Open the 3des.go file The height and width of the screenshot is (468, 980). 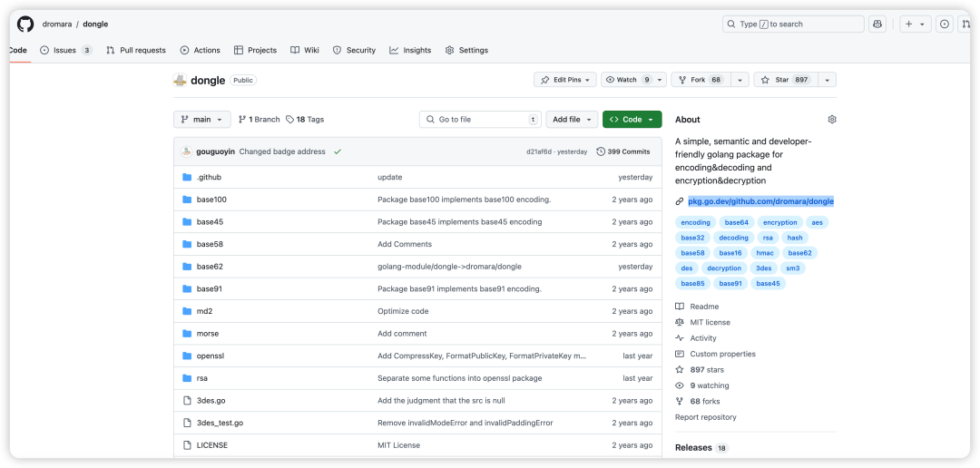click(x=211, y=401)
